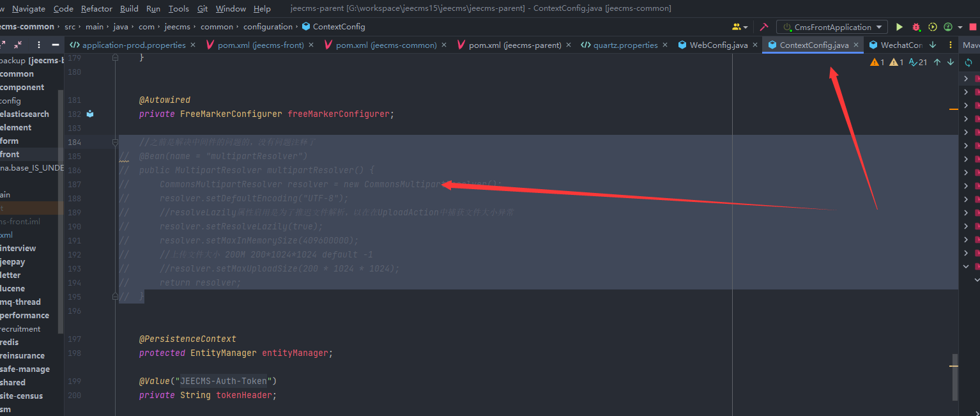Open the Refactor menu
The height and width of the screenshot is (416, 980).
pyautogui.click(x=96, y=8)
